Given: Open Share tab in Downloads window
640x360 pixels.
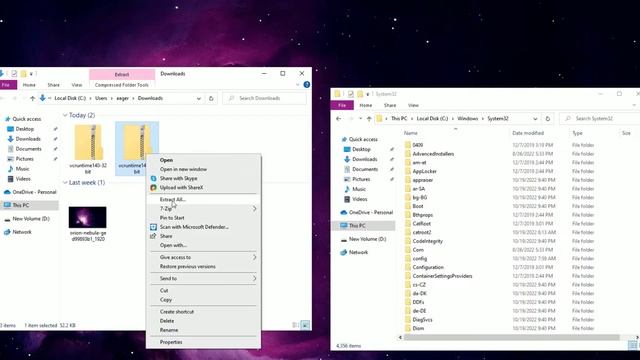Looking at the screenshot, I should [53, 85].
